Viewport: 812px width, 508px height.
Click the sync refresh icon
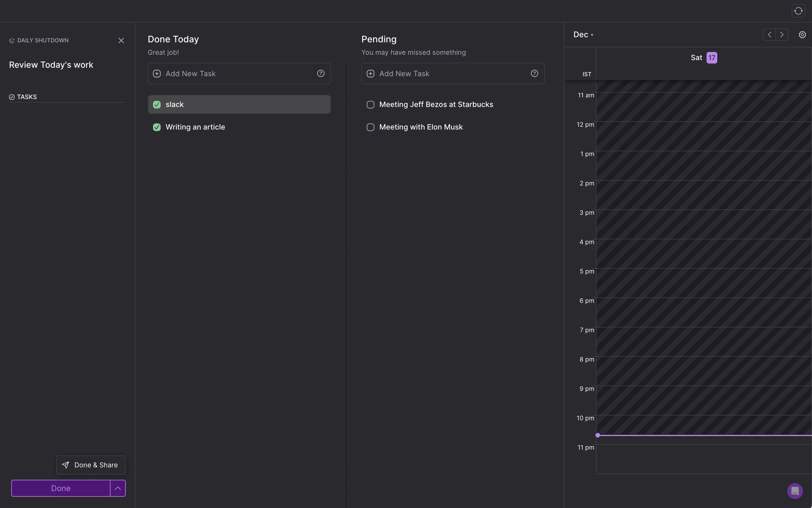pyautogui.click(x=798, y=11)
